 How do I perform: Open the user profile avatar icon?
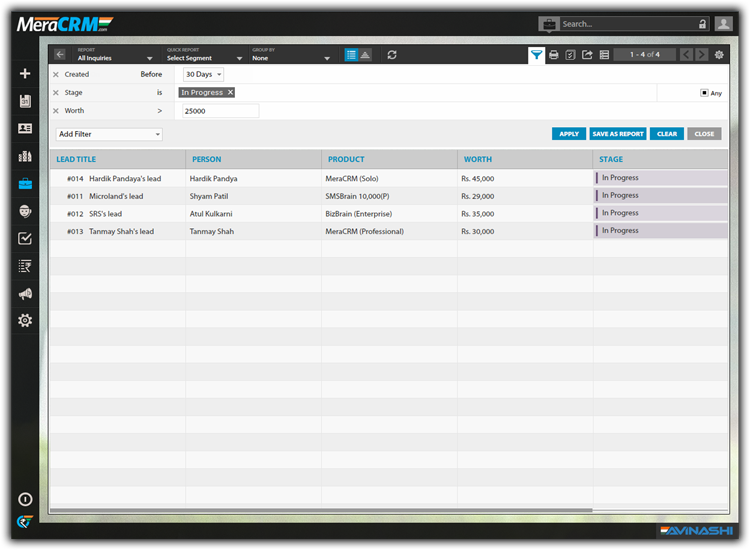(723, 23)
